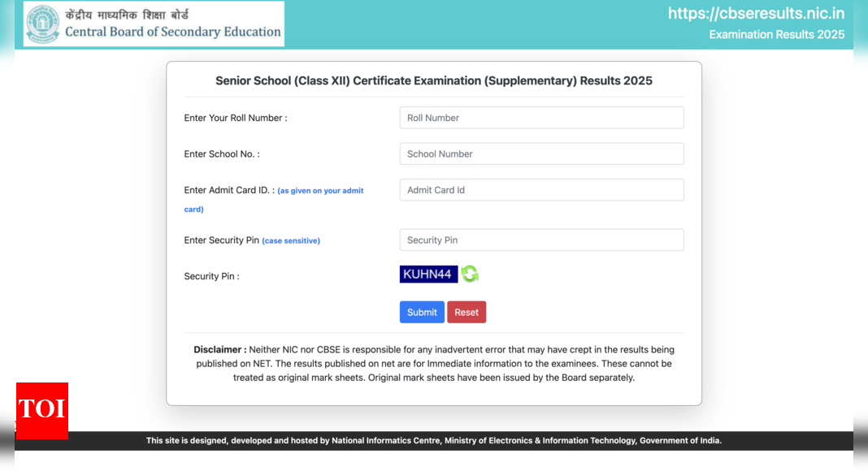The width and height of the screenshot is (868, 471).
Task: Click the 'as given on your admit card' hint
Action: coord(274,200)
